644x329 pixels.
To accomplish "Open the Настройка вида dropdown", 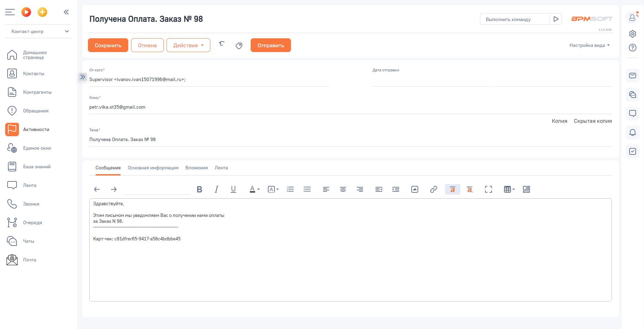I will pyautogui.click(x=590, y=46).
